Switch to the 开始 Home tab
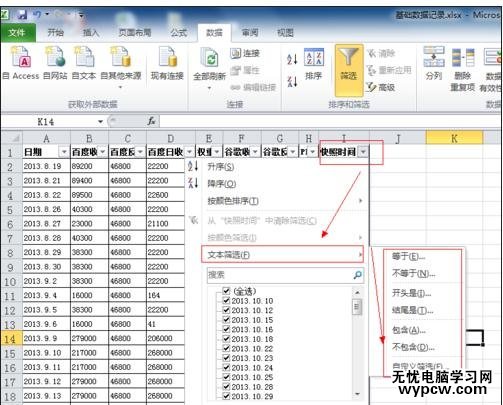Screen dimensions: 503x405 coord(55,33)
